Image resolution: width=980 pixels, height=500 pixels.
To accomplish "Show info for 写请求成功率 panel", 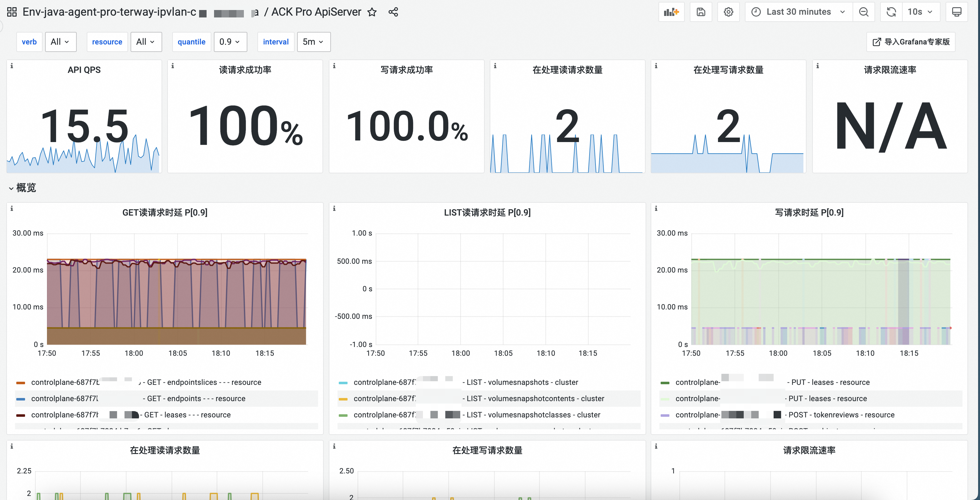I will click(x=334, y=66).
